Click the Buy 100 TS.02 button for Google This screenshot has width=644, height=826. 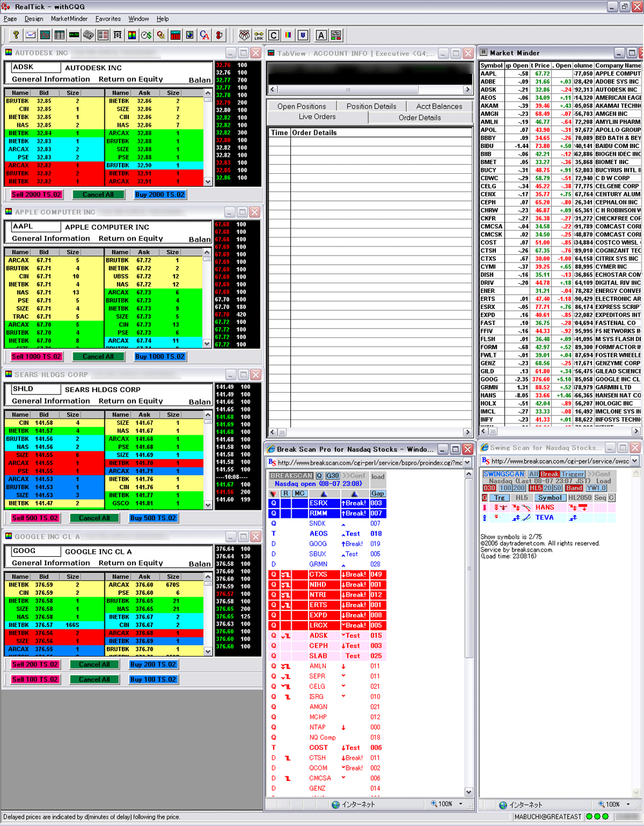(153, 679)
